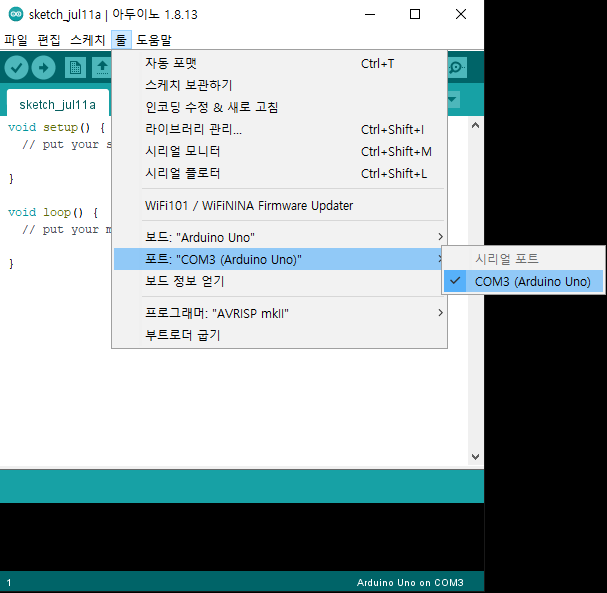The width and height of the screenshot is (607, 593).
Task: Open the 도움말 menu
Action: (x=154, y=40)
